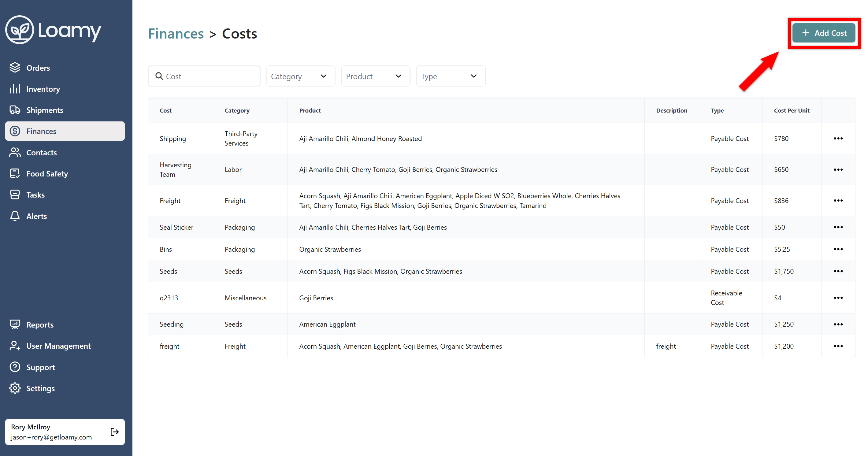Click the Settings gear icon
868x456 pixels.
coord(15,388)
